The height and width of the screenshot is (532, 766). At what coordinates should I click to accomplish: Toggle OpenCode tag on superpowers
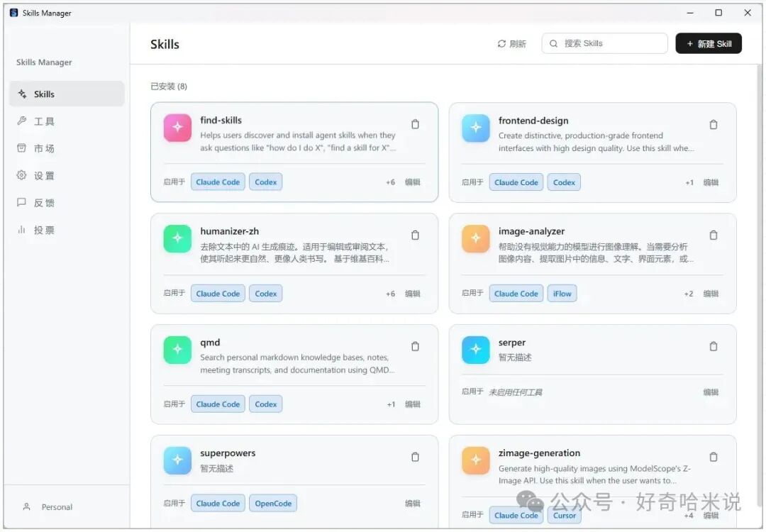273,503
